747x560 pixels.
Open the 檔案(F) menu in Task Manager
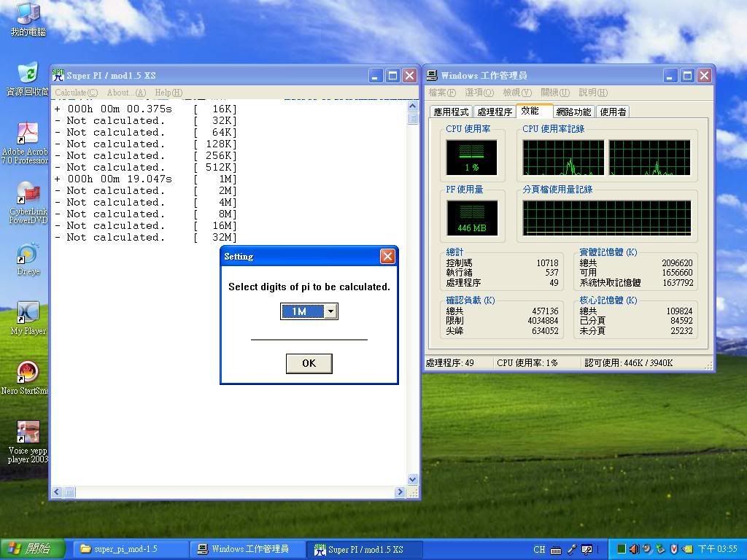pyautogui.click(x=441, y=93)
